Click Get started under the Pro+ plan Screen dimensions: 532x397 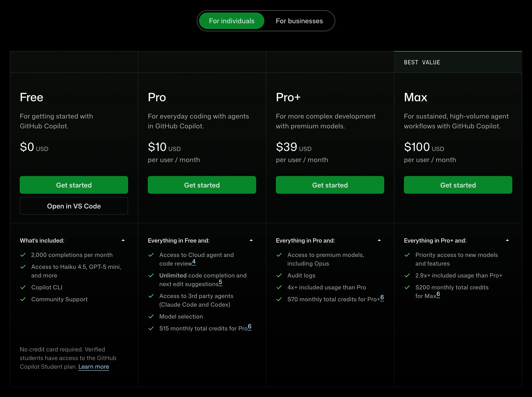[330, 185]
